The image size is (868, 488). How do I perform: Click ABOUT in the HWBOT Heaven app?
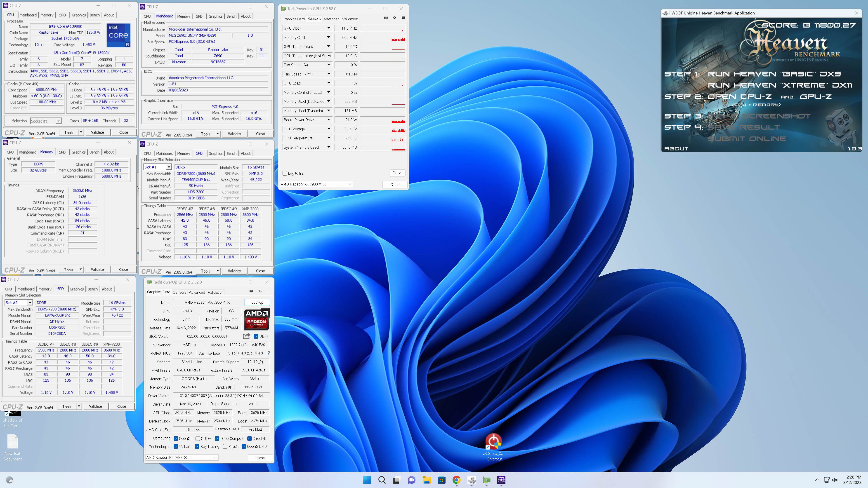click(x=676, y=148)
